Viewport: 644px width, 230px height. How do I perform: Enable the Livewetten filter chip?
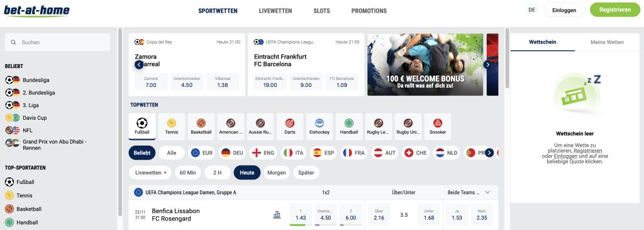[x=150, y=173]
